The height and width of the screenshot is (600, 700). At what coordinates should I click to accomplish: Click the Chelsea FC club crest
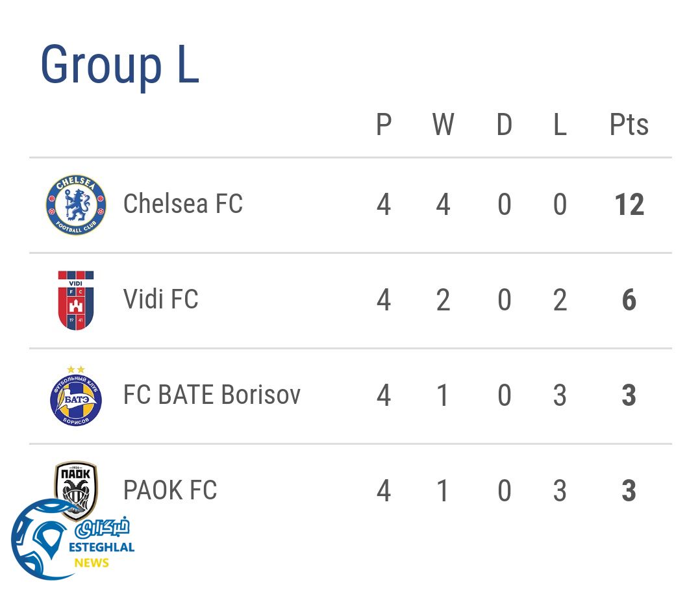click(76, 205)
